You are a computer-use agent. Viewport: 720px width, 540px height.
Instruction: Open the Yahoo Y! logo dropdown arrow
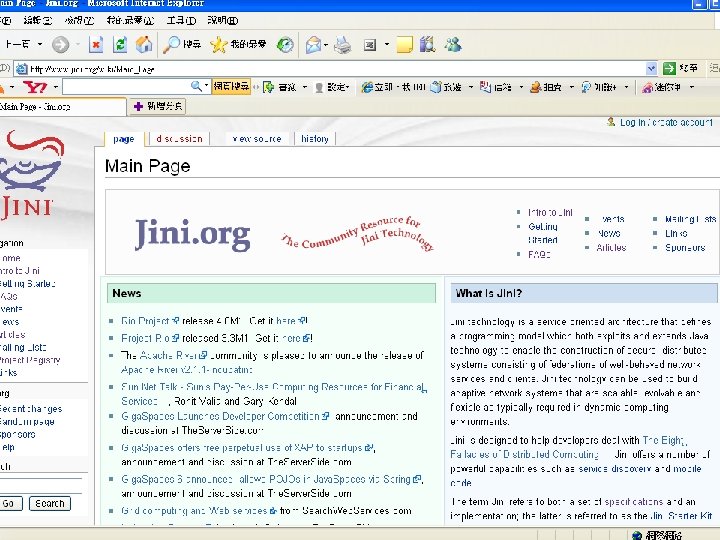pos(56,86)
